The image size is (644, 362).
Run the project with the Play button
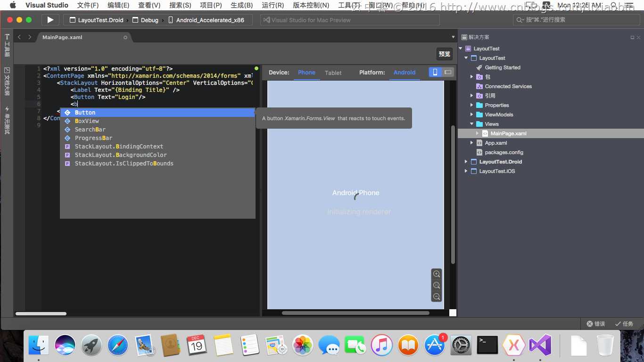(50, 20)
